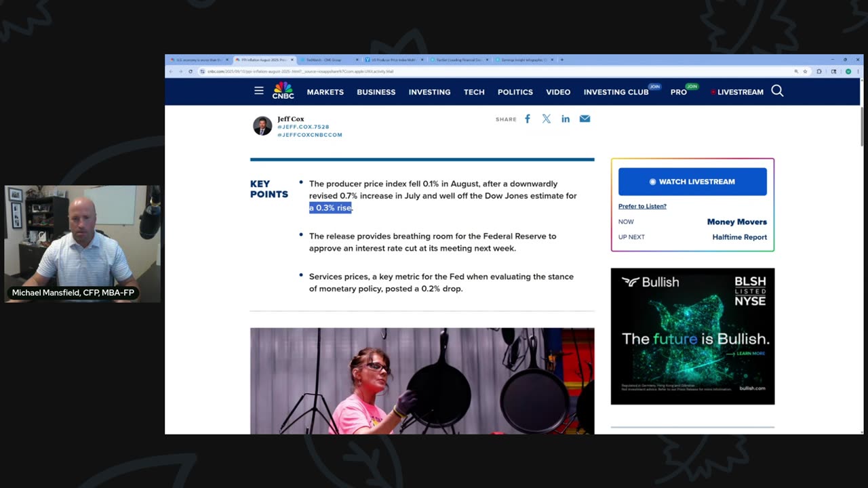Open the CNBC hamburger menu
The height and width of the screenshot is (488, 868).
258,91
